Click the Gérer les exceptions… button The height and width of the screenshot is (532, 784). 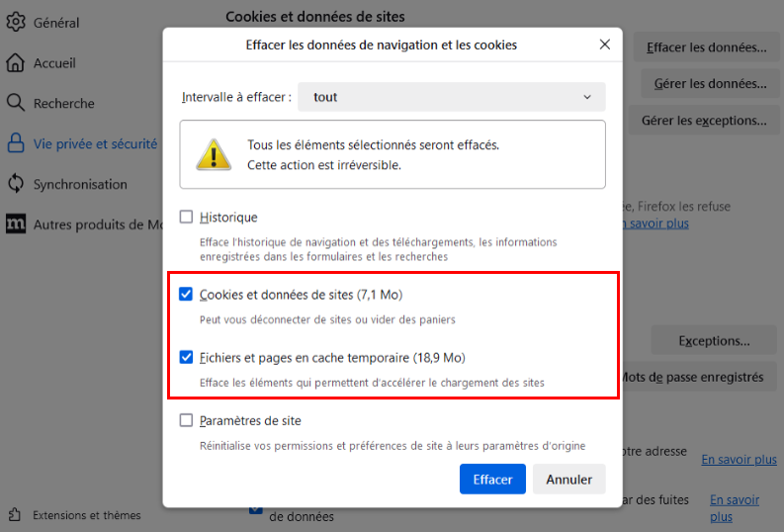[704, 120]
